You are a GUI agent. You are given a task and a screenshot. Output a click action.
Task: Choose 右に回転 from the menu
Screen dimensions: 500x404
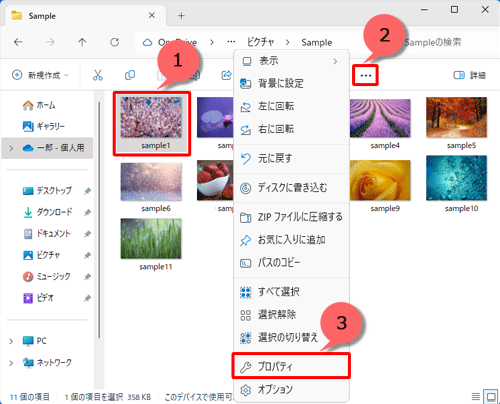pyautogui.click(x=291, y=129)
